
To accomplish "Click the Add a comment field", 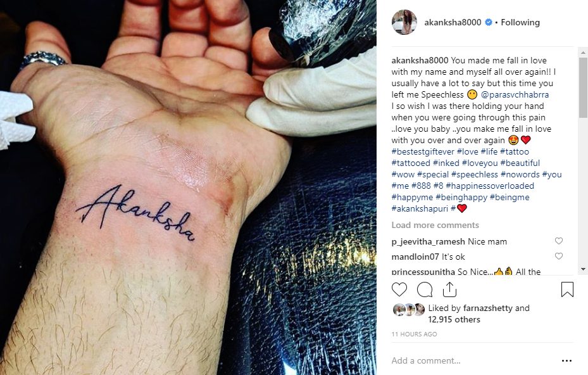I will (473, 360).
